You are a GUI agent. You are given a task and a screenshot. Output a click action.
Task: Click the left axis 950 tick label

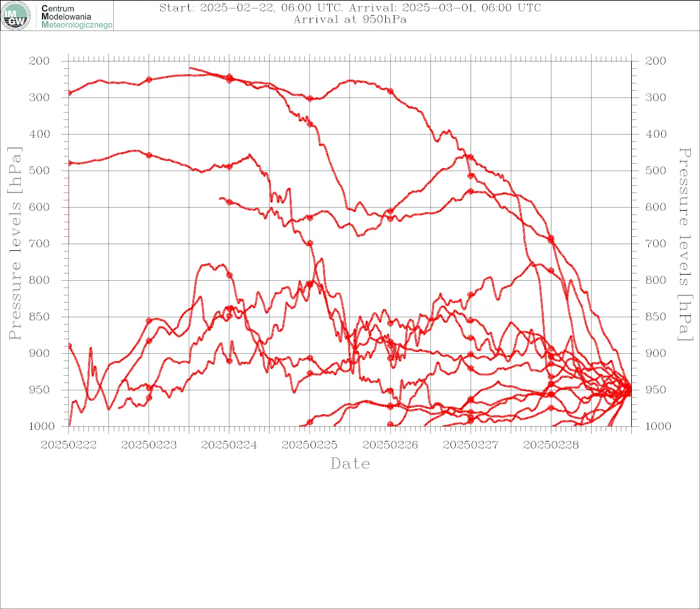40,390
